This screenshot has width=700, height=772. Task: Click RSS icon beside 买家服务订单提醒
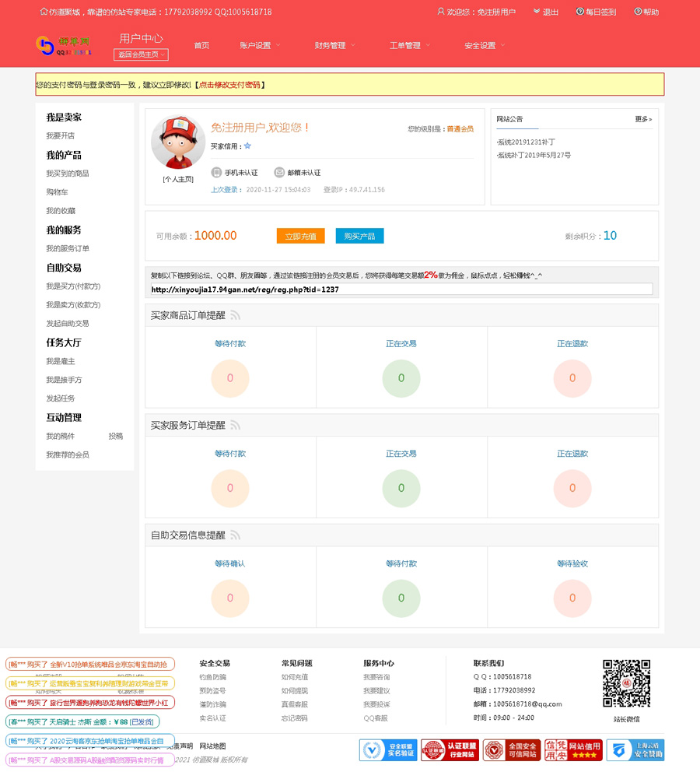(x=235, y=425)
